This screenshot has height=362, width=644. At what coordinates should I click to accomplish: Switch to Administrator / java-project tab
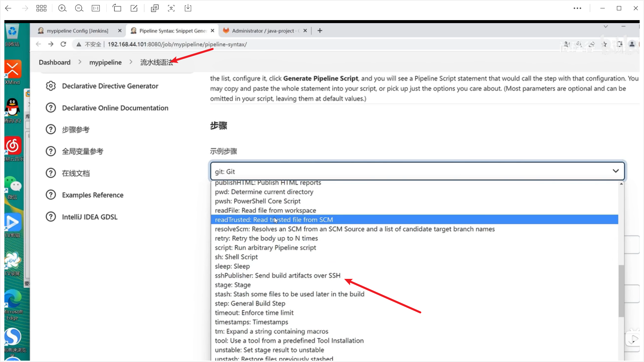tap(263, 31)
